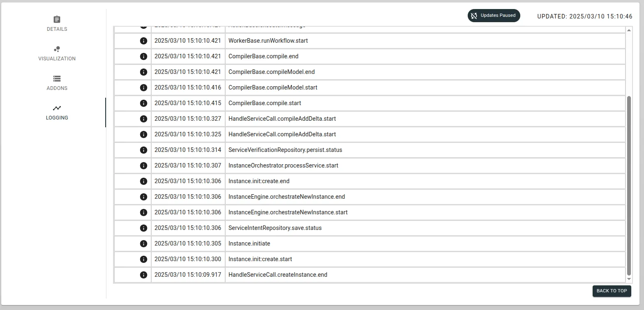Click the scrollbar down arrow of log list
This screenshot has height=310, width=644.
click(628, 279)
